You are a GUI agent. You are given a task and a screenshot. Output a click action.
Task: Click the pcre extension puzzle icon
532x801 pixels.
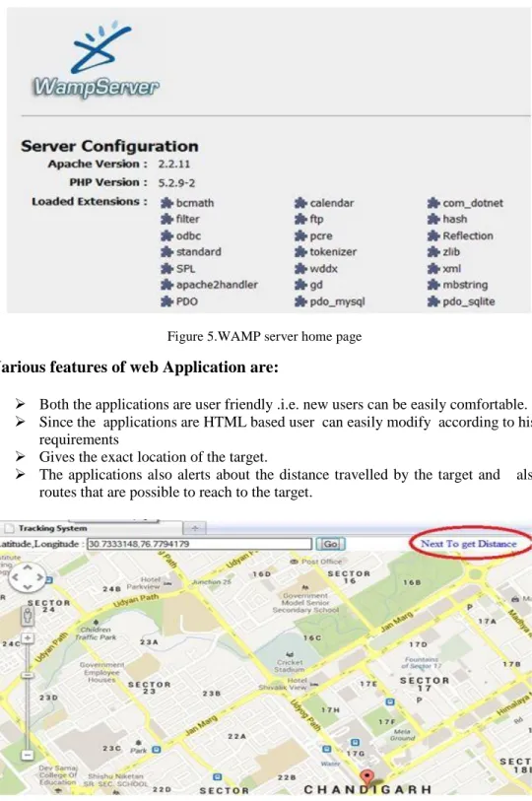pyautogui.click(x=300, y=236)
